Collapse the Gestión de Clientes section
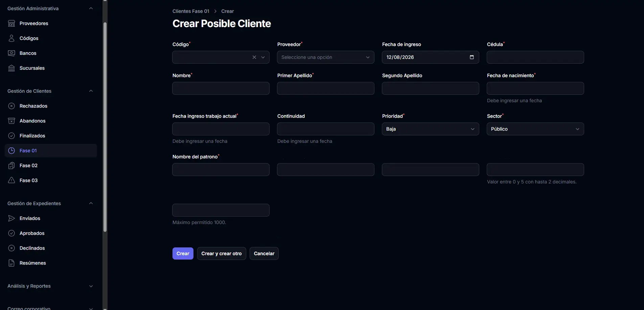644x310 pixels. click(91, 91)
